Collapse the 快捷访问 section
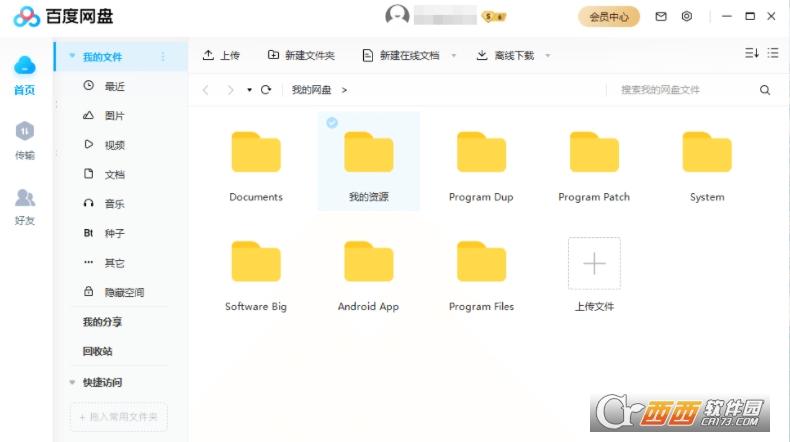Image resolution: width=790 pixels, height=442 pixels. [72, 383]
